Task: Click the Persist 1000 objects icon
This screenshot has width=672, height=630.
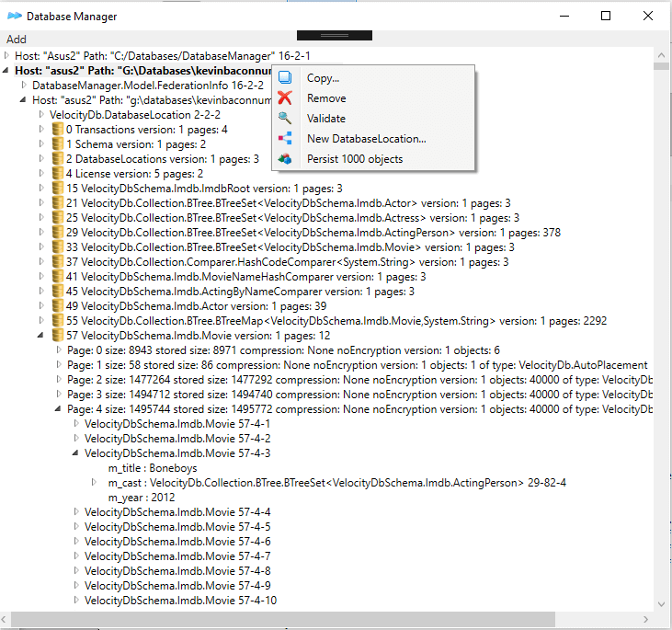Action: pos(285,159)
